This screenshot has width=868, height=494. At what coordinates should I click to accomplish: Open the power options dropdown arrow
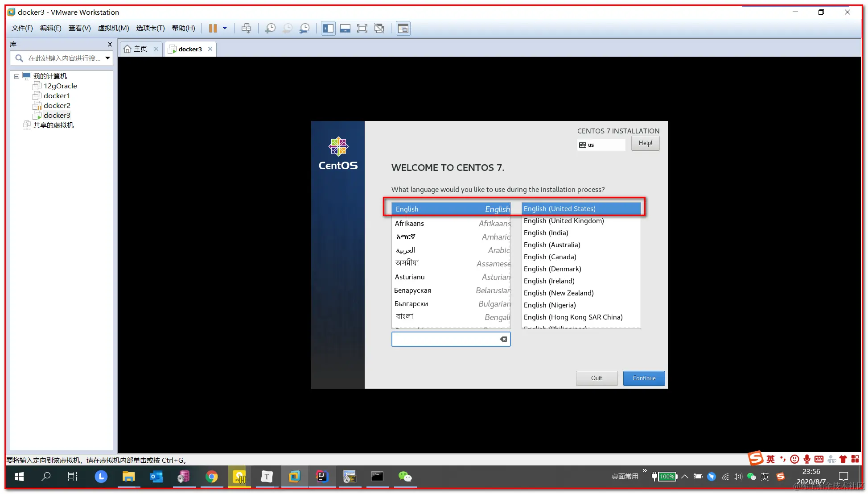pyautogui.click(x=225, y=28)
